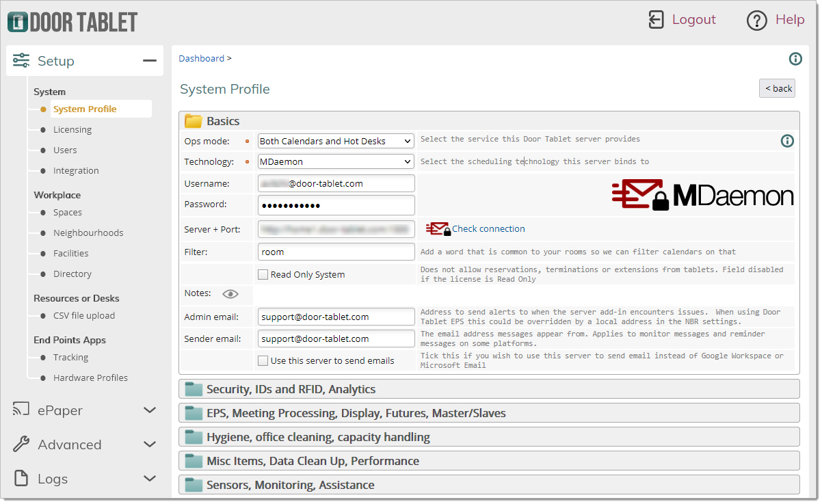Open the Setup panel sliders icon
This screenshot has height=504, width=822.
coord(21,60)
